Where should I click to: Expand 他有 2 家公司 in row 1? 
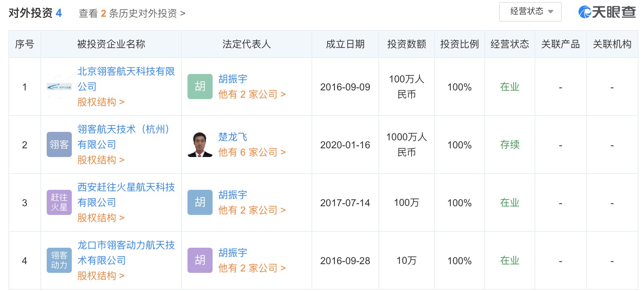point(252,94)
